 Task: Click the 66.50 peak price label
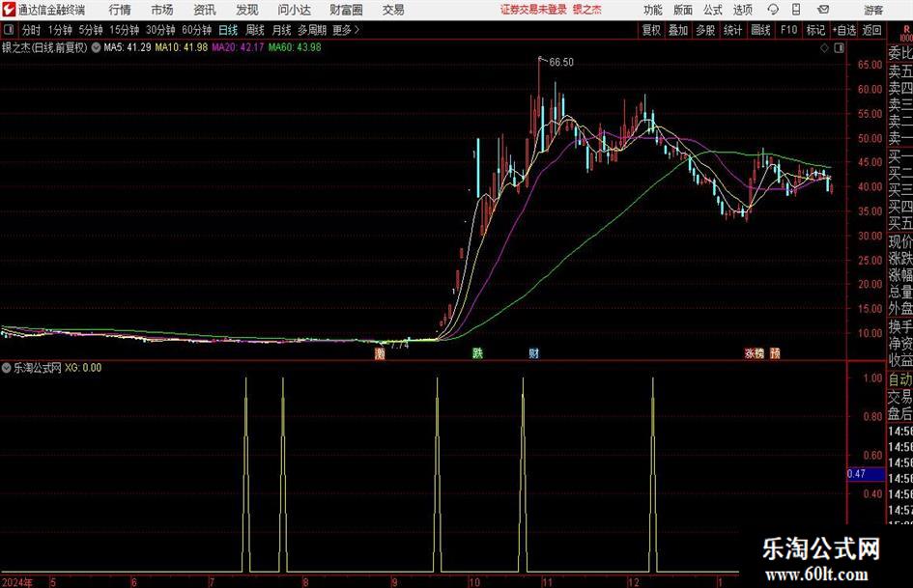click(x=561, y=62)
